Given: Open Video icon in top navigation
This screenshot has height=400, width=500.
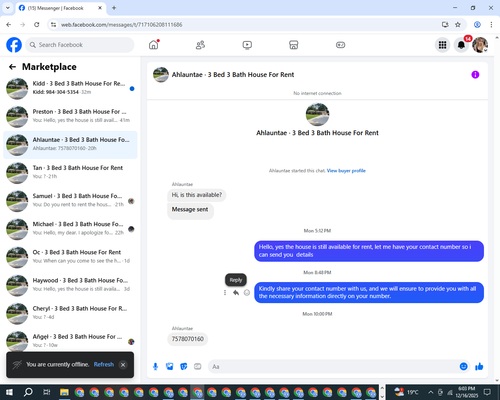Looking at the screenshot, I should [247, 45].
